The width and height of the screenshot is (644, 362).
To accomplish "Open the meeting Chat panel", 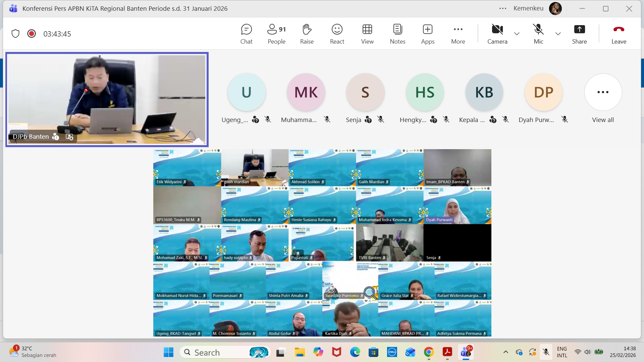I will pyautogui.click(x=246, y=34).
